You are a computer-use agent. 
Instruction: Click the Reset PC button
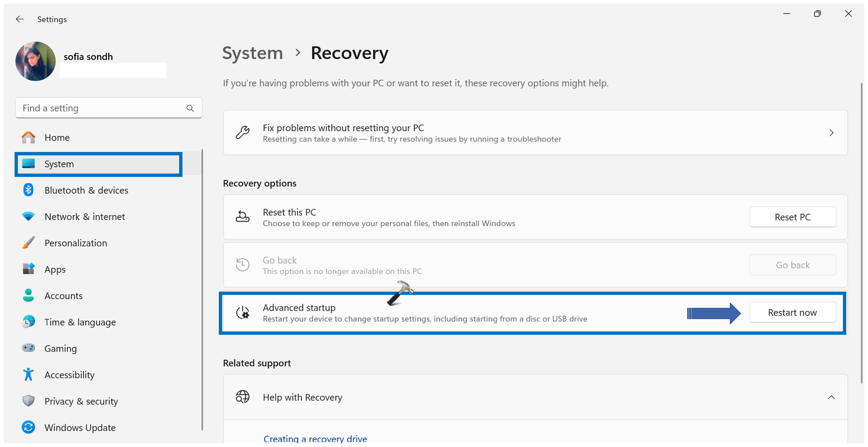[792, 217]
